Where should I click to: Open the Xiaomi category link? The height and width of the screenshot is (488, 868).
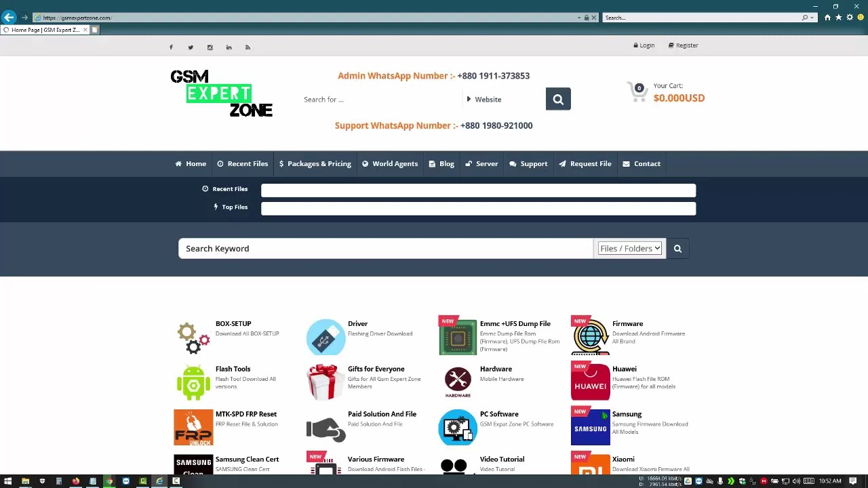623,460
